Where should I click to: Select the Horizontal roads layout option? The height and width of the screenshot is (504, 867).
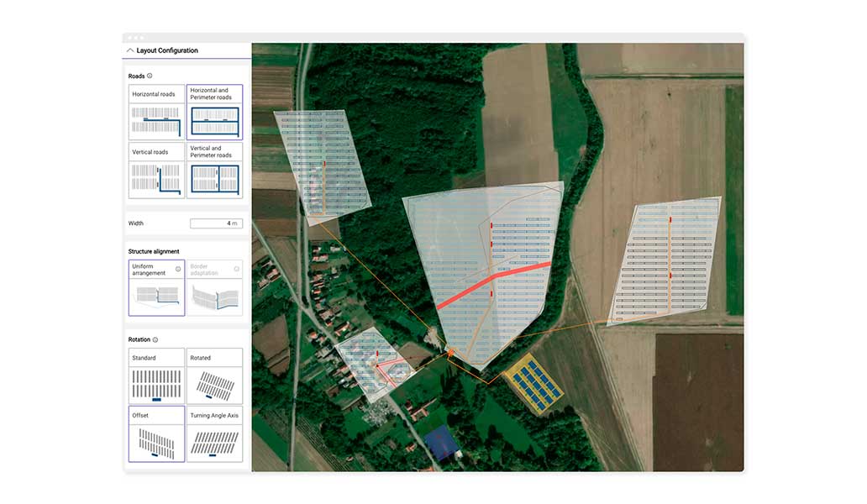pos(156,112)
